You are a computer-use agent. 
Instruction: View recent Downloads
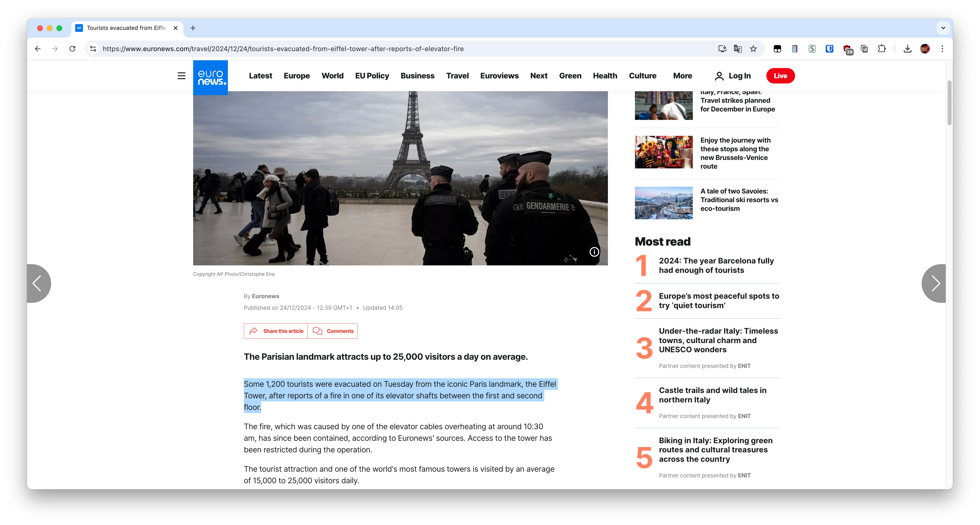pyautogui.click(x=907, y=49)
